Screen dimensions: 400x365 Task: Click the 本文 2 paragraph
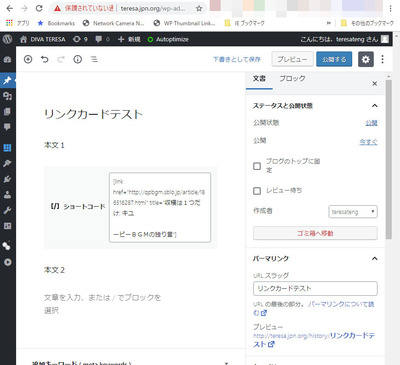(x=54, y=270)
